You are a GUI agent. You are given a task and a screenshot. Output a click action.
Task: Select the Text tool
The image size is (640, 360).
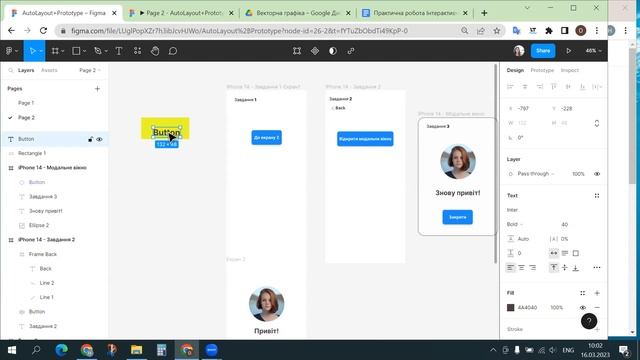point(119,51)
